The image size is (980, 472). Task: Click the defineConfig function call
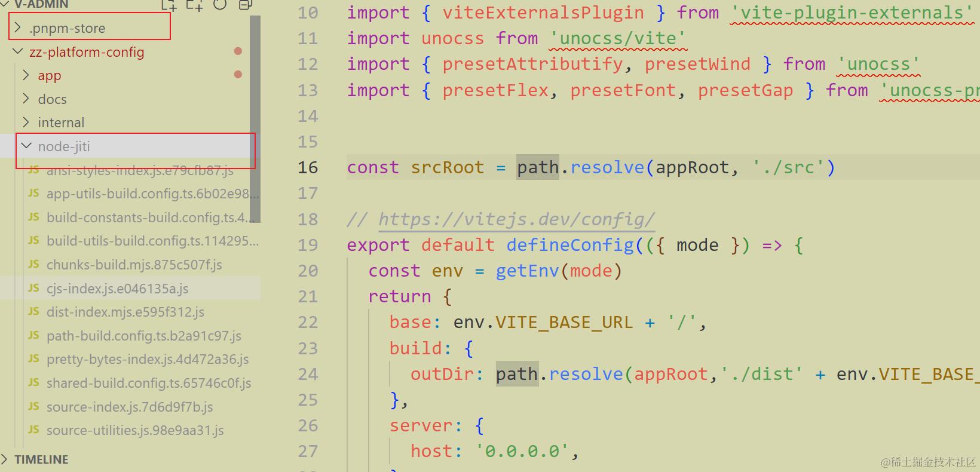pos(570,245)
